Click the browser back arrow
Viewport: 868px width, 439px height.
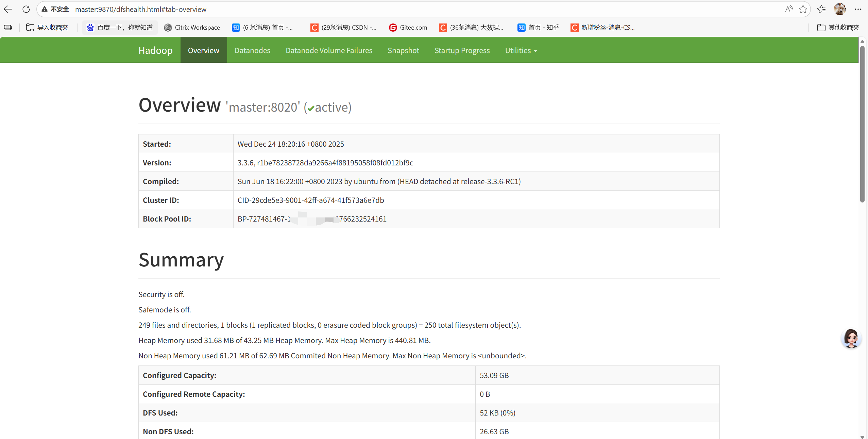coord(8,9)
